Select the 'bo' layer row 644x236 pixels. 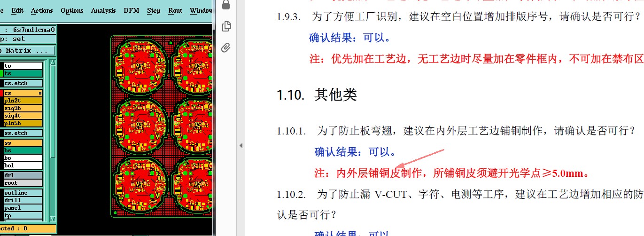23,158
